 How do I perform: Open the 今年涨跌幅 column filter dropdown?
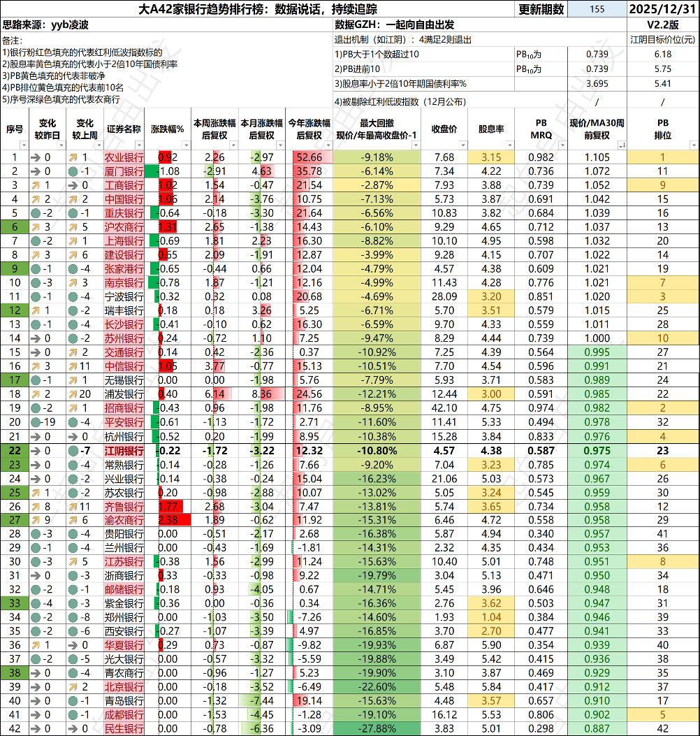(x=328, y=145)
